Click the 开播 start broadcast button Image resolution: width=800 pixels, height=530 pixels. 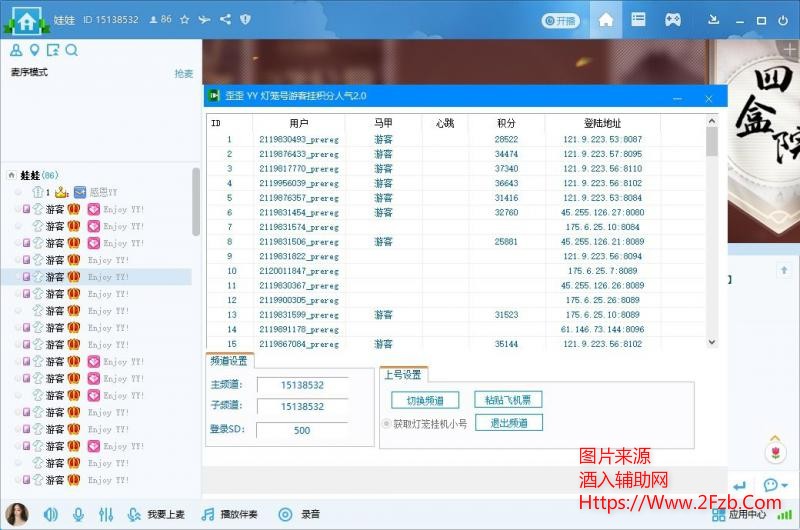coord(560,20)
